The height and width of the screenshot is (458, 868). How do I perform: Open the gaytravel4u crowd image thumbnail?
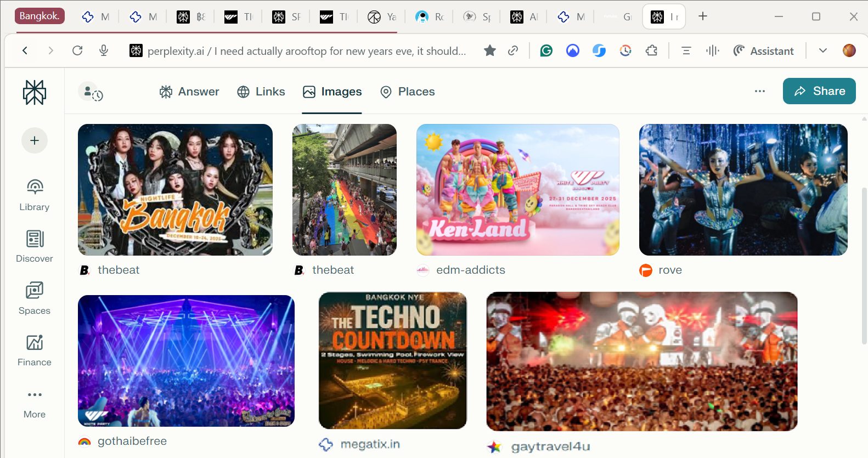642,361
